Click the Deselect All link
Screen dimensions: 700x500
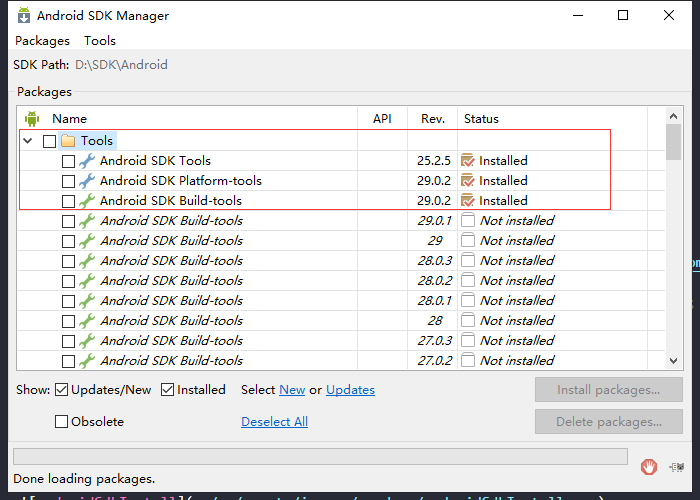click(275, 421)
